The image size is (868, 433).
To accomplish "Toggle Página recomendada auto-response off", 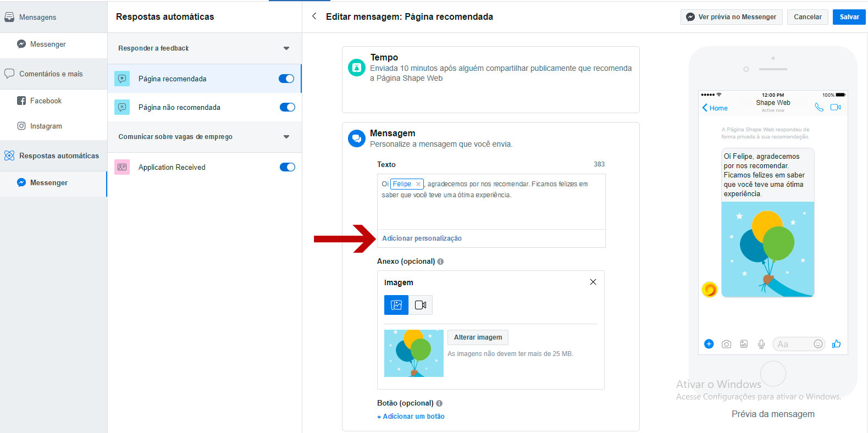I will point(286,79).
